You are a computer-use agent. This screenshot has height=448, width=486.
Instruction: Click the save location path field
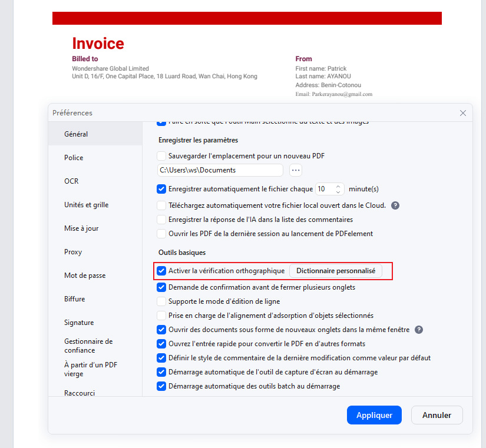coord(220,170)
